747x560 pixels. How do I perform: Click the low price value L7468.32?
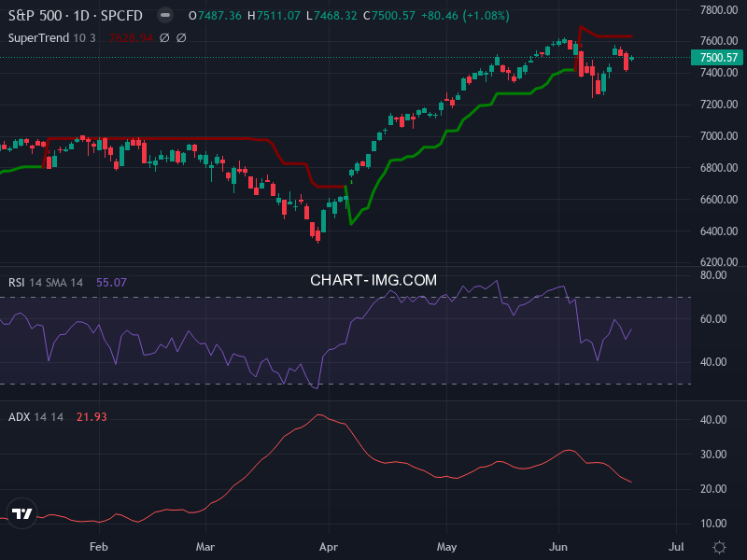pos(331,16)
